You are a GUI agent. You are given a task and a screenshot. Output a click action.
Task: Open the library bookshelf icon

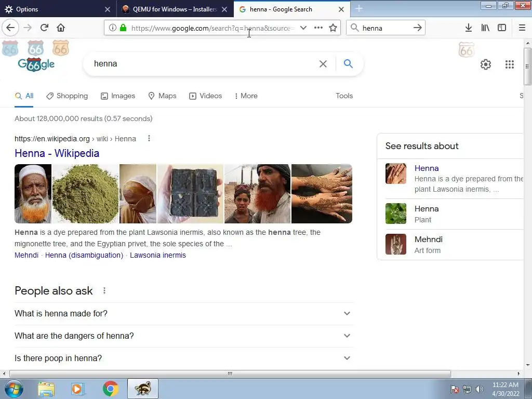tap(485, 28)
